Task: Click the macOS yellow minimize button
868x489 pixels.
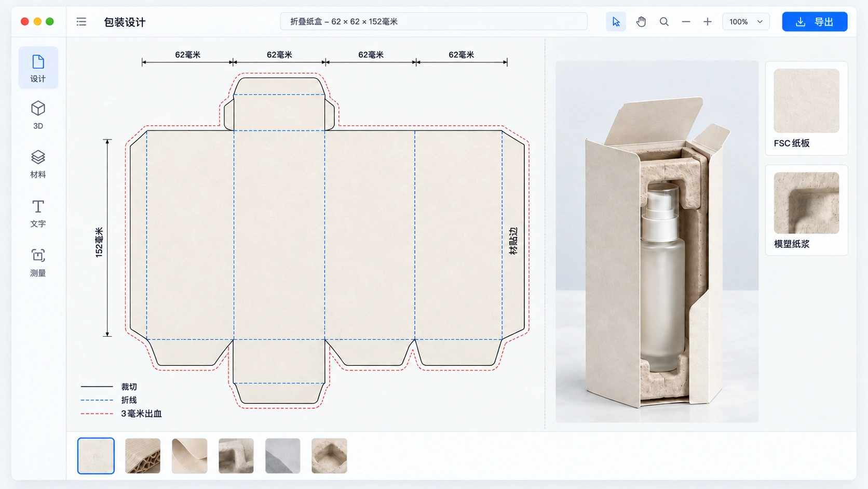Action: (x=37, y=22)
